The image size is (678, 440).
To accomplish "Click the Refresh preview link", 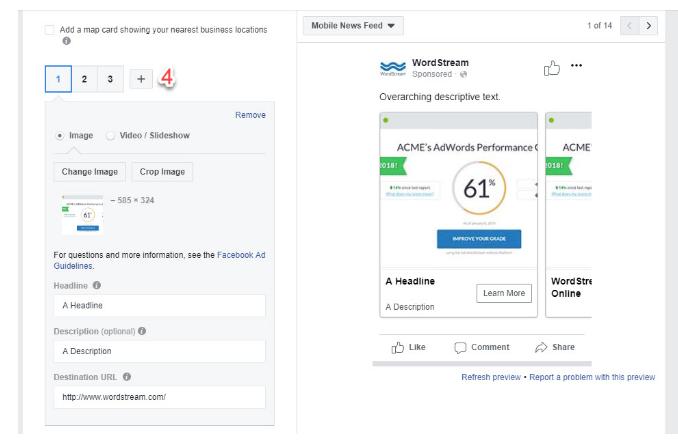I will point(491,377).
